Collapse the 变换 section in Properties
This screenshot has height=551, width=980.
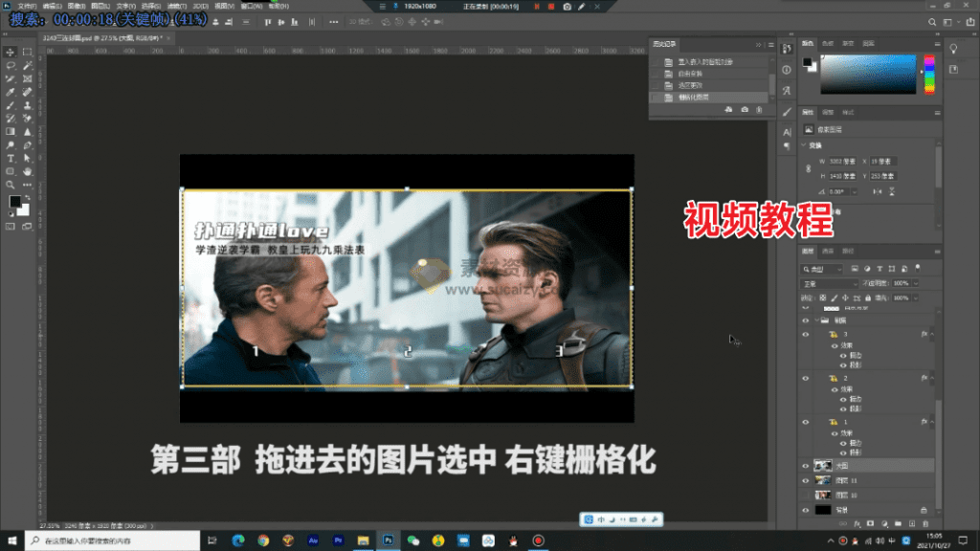point(804,146)
